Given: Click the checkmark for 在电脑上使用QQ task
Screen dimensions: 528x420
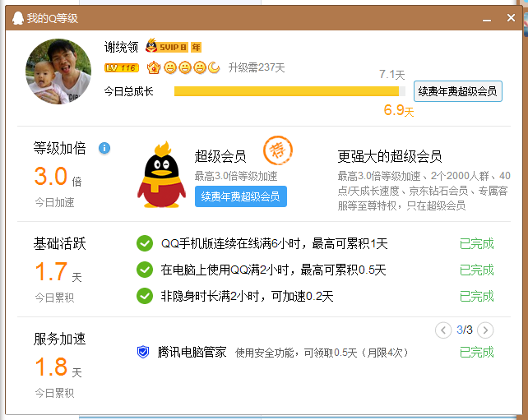Looking at the screenshot, I should (x=145, y=270).
